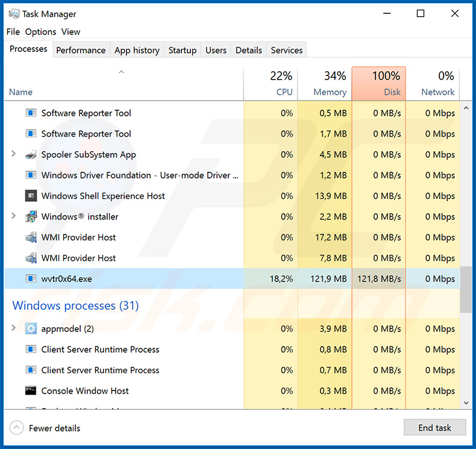Click the 17,2 MB memory value

331,237
